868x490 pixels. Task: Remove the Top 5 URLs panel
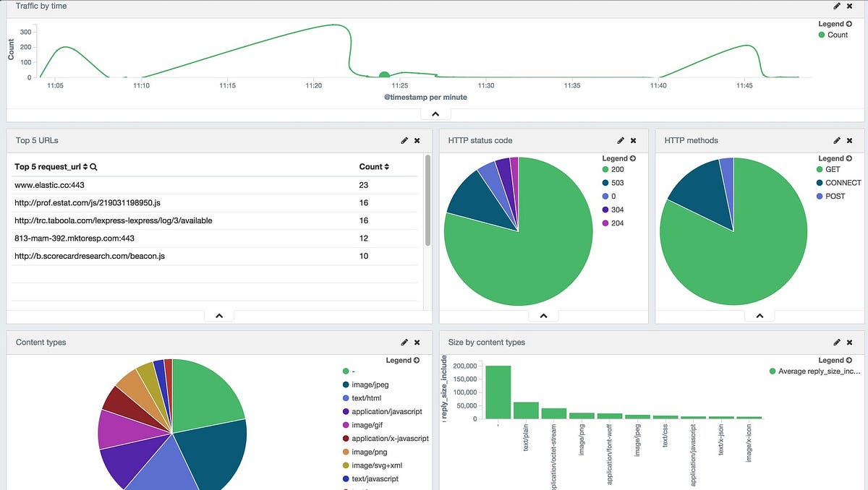click(417, 140)
